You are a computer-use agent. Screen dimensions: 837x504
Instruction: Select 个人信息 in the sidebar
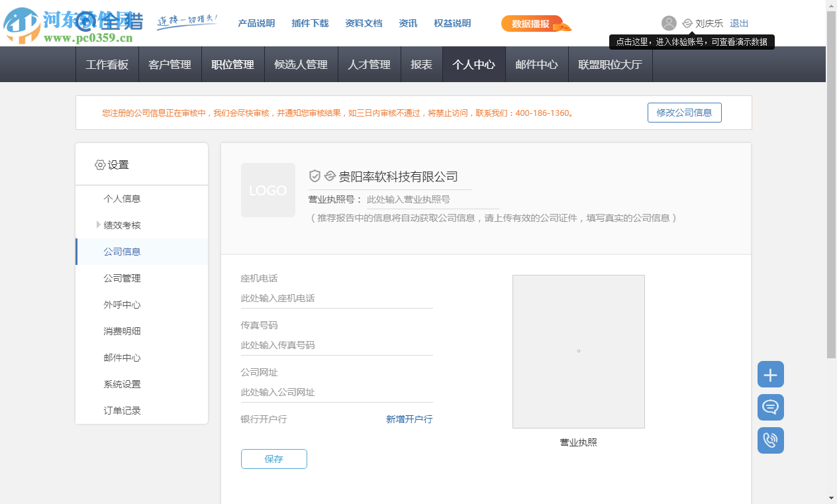(x=142, y=199)
